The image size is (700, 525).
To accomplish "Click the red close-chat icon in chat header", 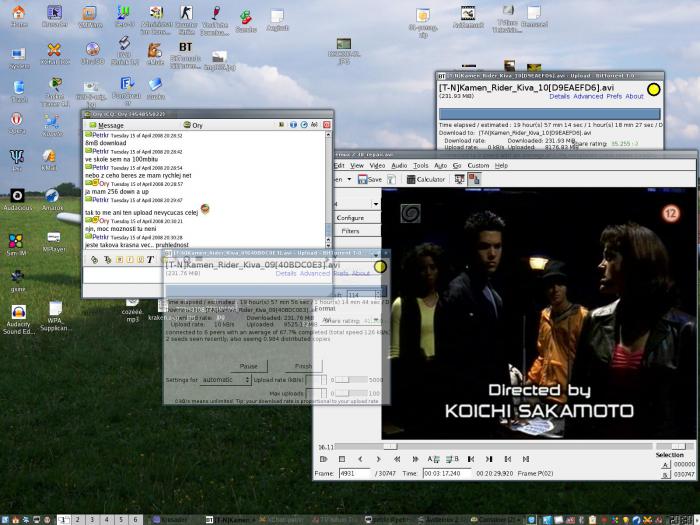I will 326,125.
